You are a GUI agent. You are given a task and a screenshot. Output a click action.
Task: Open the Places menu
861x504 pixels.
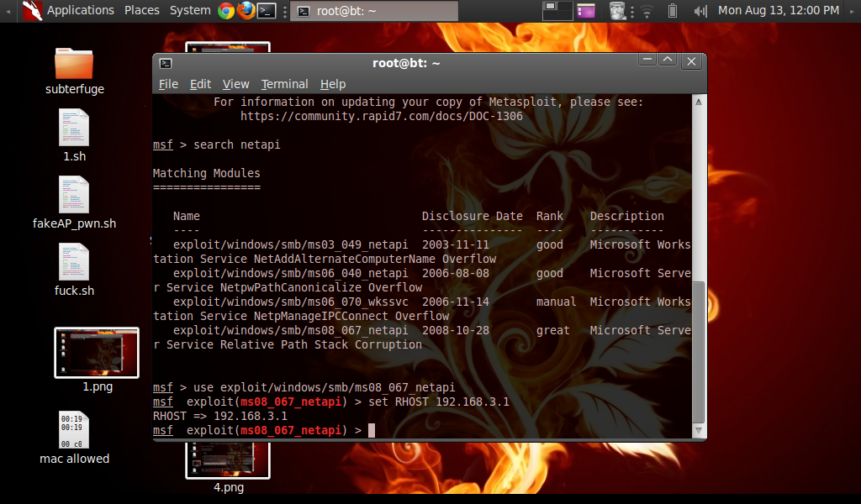click(x=141, y=10)
